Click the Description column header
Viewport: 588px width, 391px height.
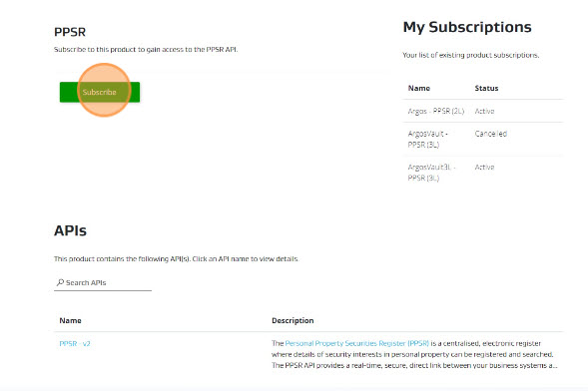pos(293,320)
